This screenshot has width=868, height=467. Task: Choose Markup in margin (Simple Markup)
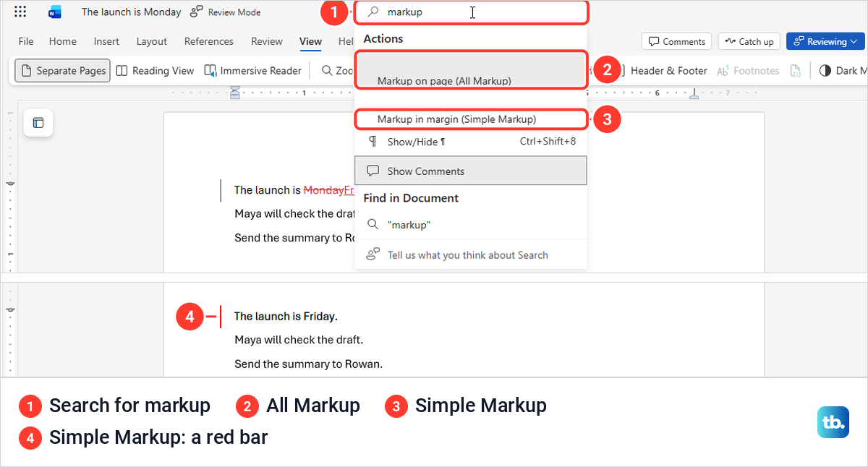(471, 119)
